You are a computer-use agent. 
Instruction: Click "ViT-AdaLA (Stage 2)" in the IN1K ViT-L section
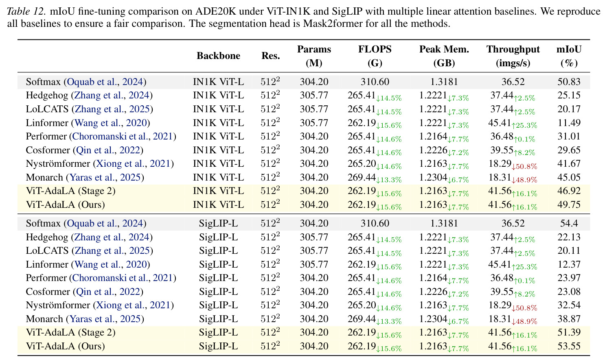70,191
